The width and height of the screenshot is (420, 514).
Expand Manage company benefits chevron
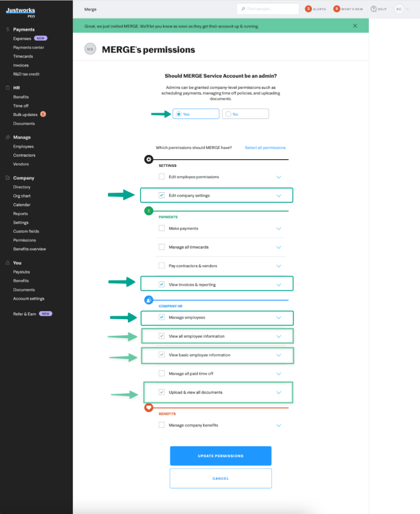point(278,426)
